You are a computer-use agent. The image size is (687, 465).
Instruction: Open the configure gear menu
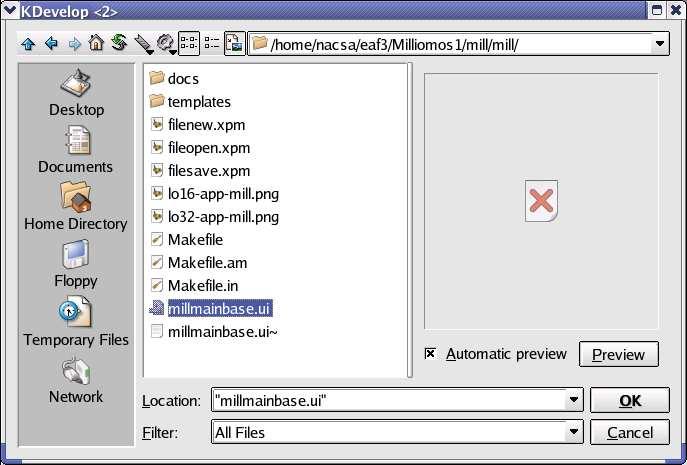(x=166, y=44)
